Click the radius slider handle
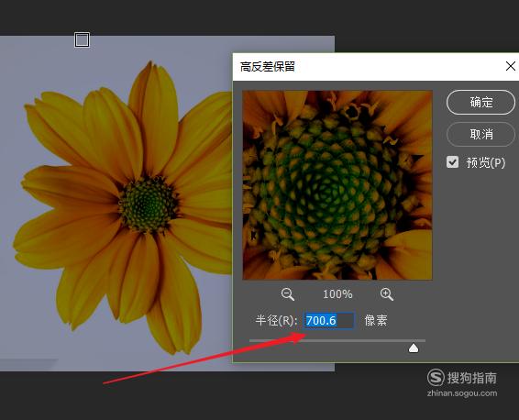519x420 pixels. [x=414, y=348]
